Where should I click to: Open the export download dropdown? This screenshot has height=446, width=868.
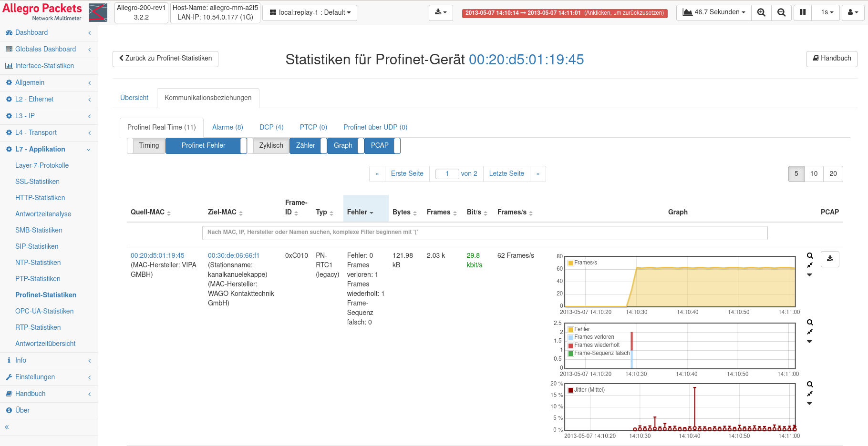441,13
